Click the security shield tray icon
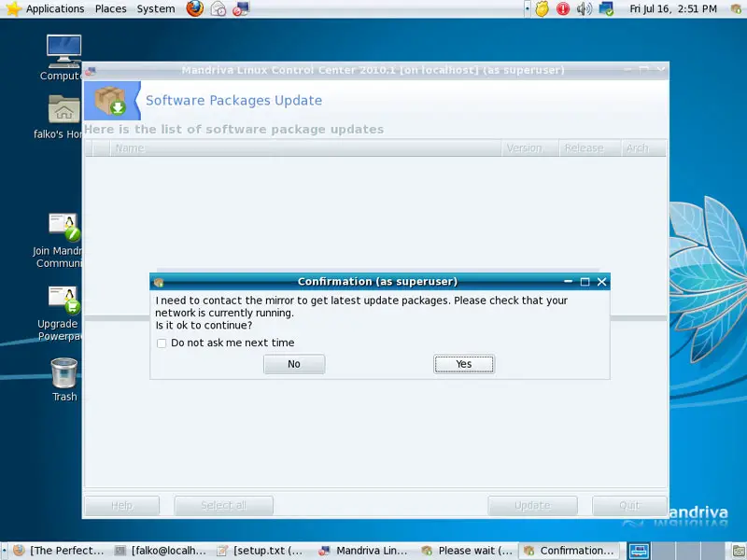This screenshot has width=747, height=560. click(542, 8)
